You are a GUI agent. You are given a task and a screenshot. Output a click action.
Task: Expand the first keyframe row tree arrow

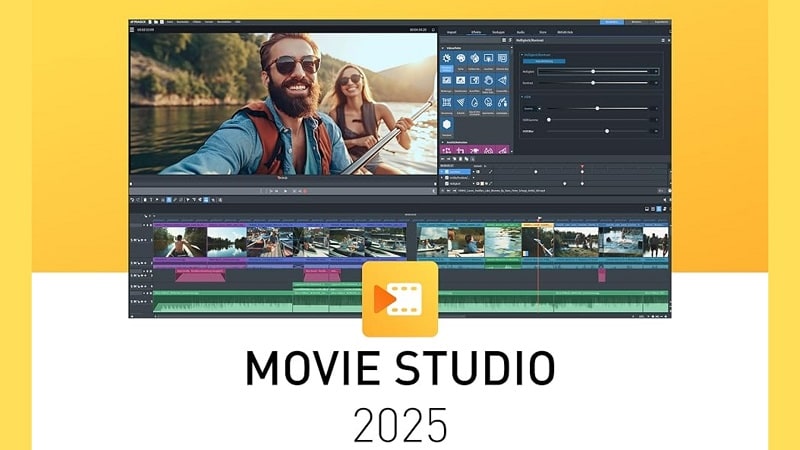[442, 172]
